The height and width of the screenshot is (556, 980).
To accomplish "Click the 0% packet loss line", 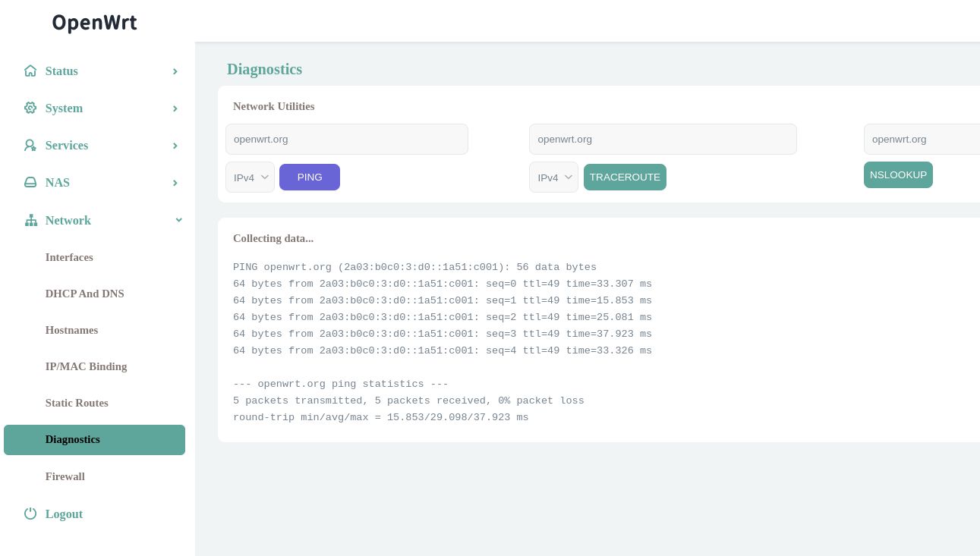I will (408, 401).
